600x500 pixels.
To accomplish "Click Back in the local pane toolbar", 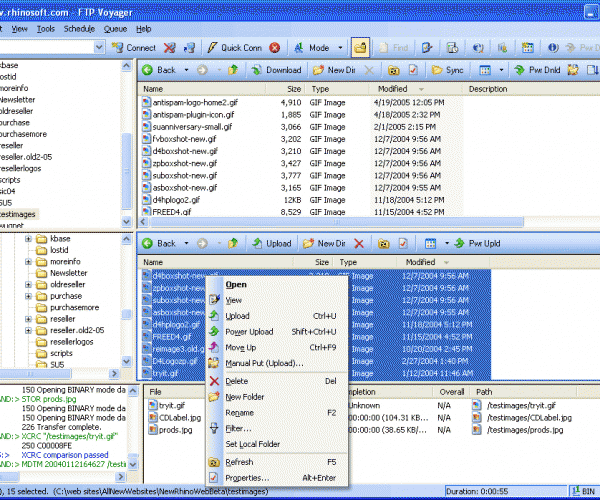I will pyautogui.click(x=159, y=243).
